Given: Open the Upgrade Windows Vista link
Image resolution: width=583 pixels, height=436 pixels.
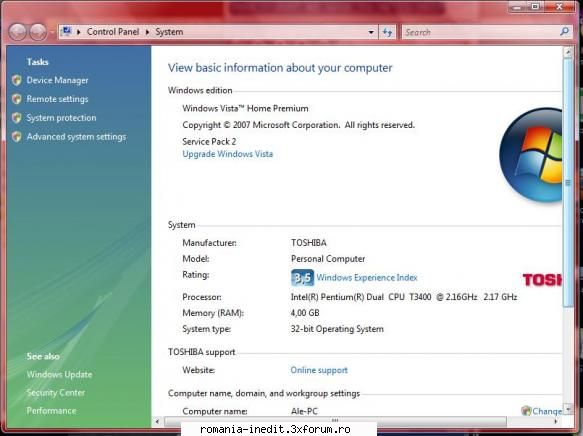Looking at the screenshot, I should pyautogui.click(x=228, y=154).
